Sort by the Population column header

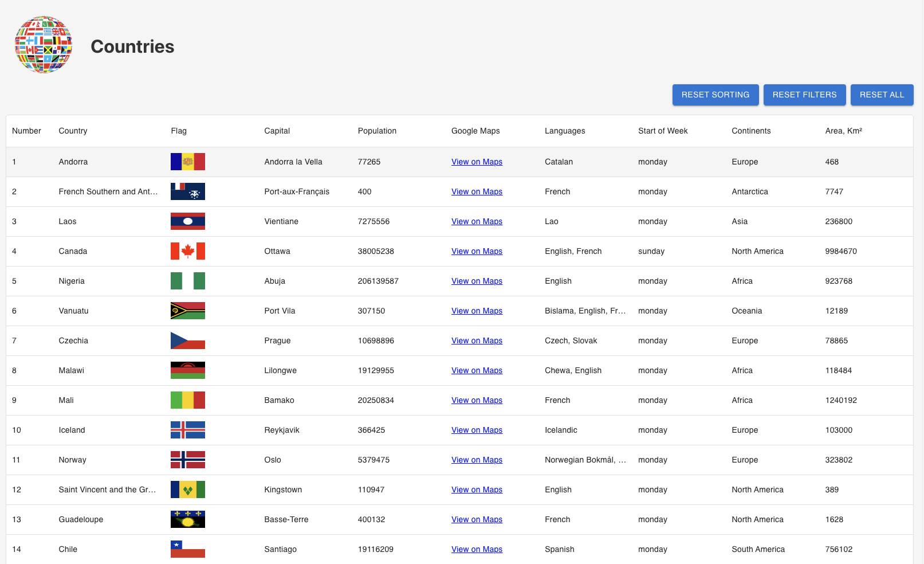tap(377, 131)
